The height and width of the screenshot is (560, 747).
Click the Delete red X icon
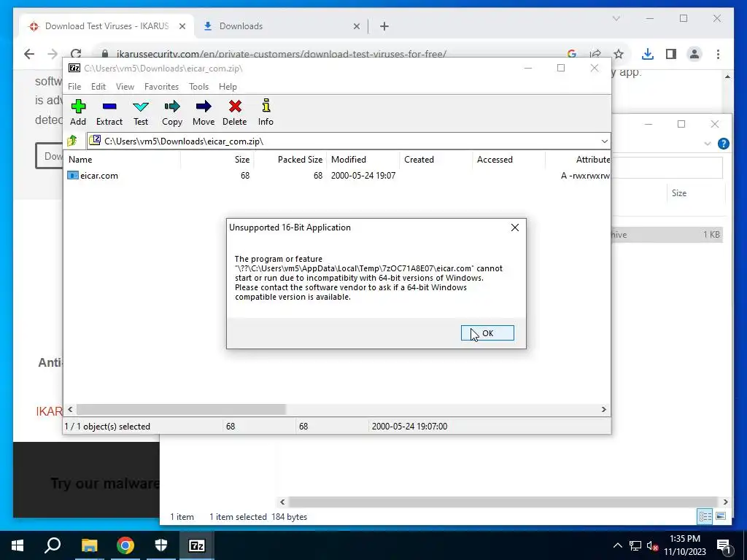pyautogui.click(x=235, y=106)
